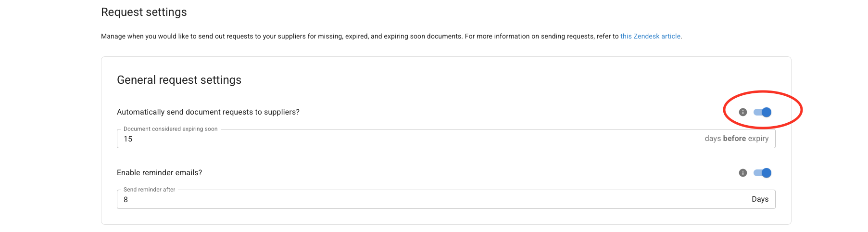Click the description paragraph about sending requests
This screenshot has width=868, height=232.
click(391, 36)
